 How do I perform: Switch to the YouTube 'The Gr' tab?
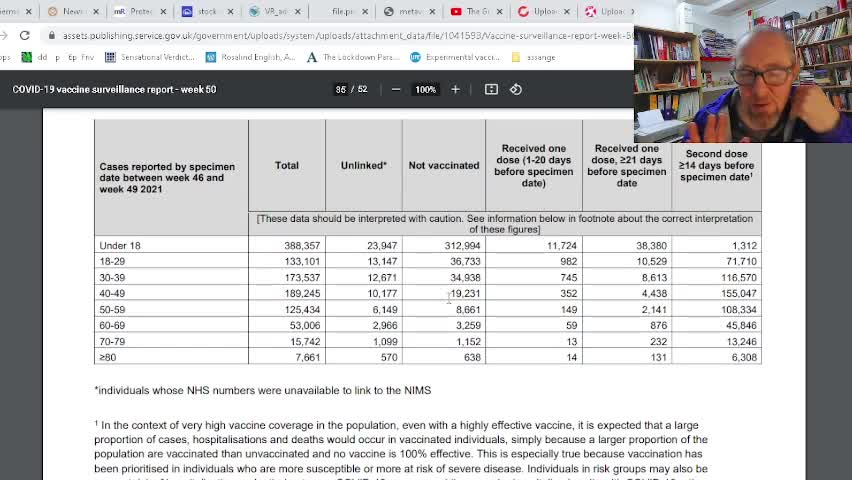click(477, 11)
